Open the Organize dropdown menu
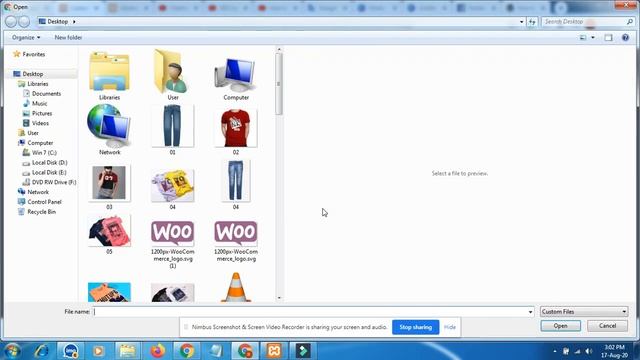Viewport: 640px width, 360px height. tap(26, 37)
